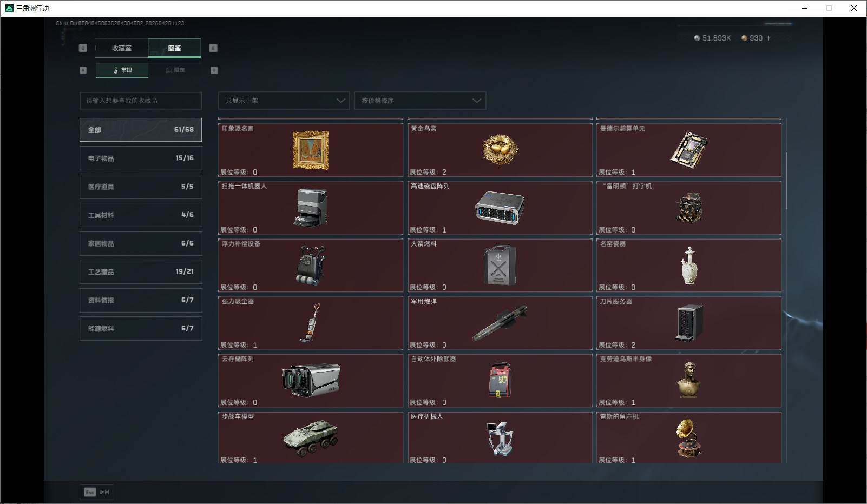Click the Esc 返回 back button
Viewport: 867px width, 504px height.
tap(96, 492)
